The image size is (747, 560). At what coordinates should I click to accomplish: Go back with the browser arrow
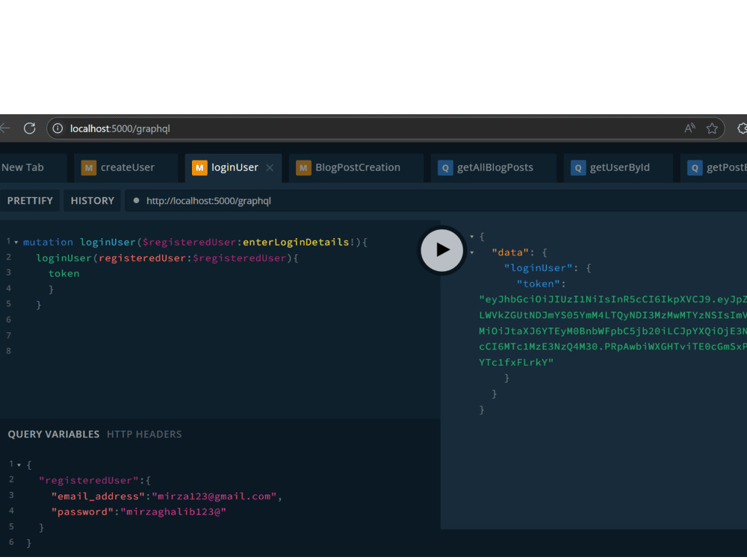click(x=4, y=128)
